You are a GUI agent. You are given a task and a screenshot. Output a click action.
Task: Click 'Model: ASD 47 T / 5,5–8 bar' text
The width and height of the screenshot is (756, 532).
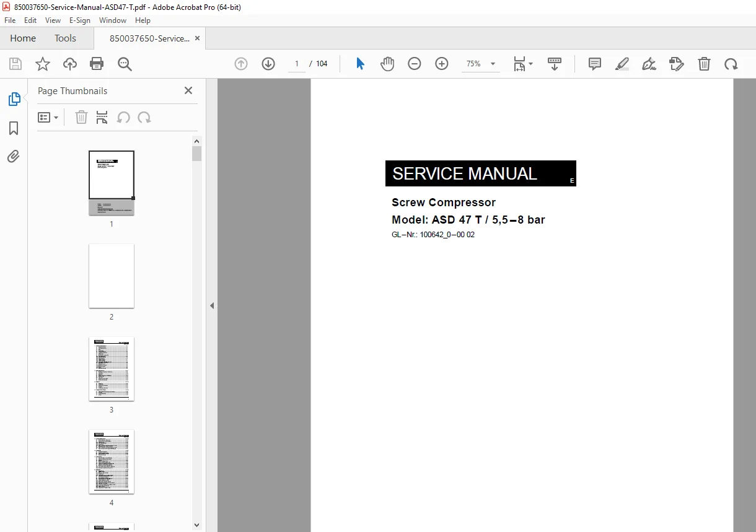click(468, 220)
